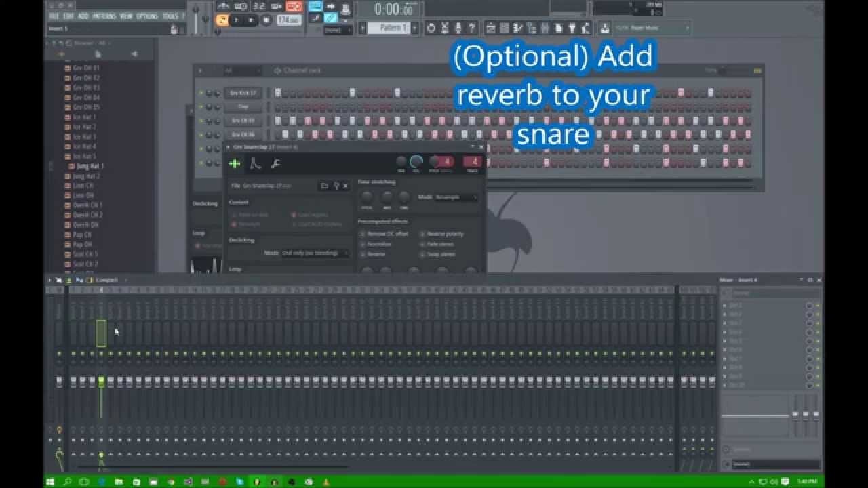Select the sampler plus settings tab
868x488 pixels.
coord(235,163)
